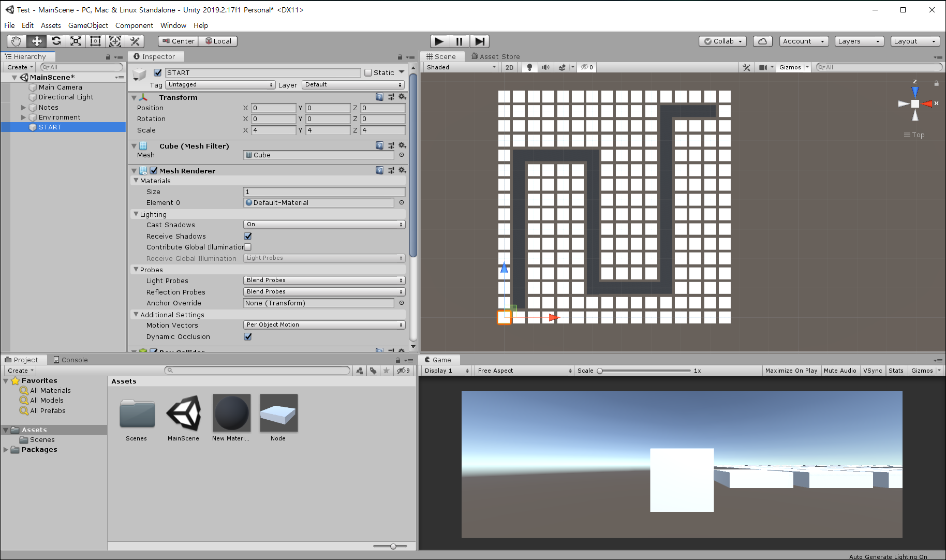946x560 pixels.
Task: Toggle scene lighting bulb icon
Action: 529,67
